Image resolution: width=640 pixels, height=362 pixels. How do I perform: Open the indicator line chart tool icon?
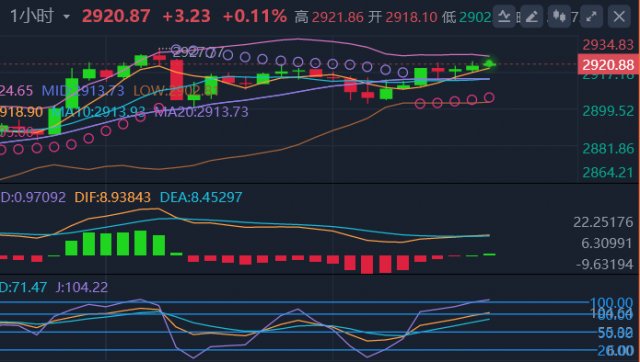click(504, 17)
